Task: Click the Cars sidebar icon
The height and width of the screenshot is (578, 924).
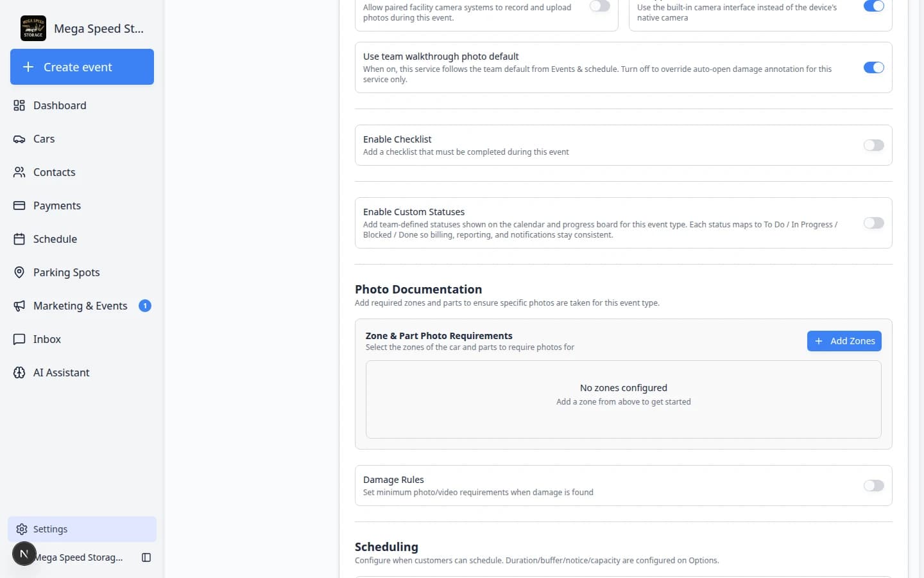Action: point(19,139)
